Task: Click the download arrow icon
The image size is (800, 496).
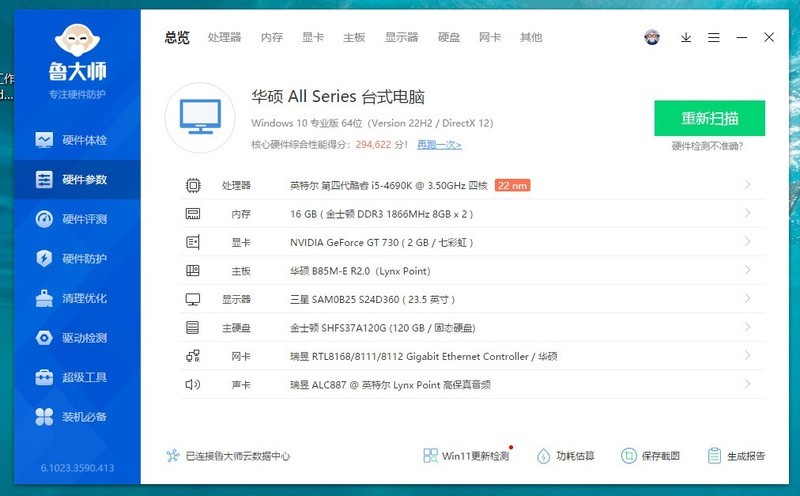Action: click(x=686, y=37)
